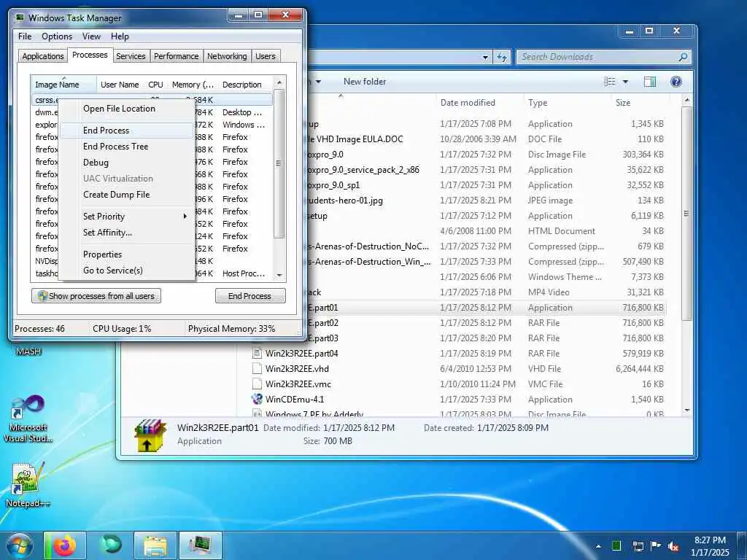The width and height of the screenshot is (747, 560).
Task: Open Task Manager File menu
Action: coord(25,36)
